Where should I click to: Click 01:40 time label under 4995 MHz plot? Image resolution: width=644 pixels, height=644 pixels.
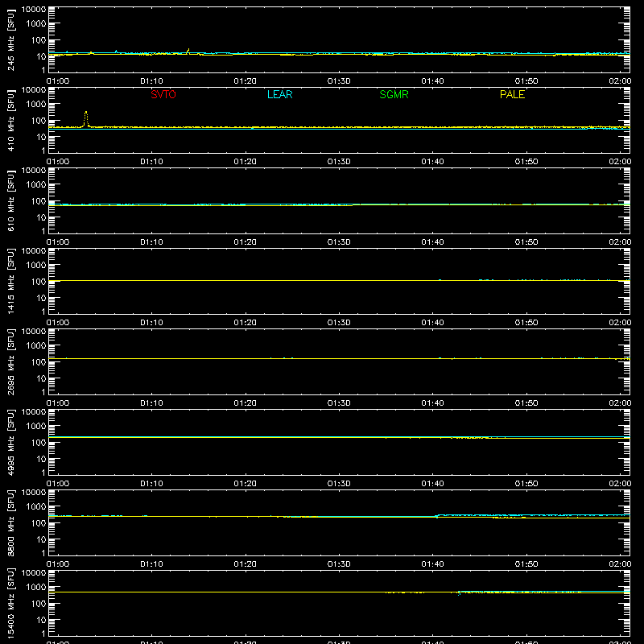point(432,484)
